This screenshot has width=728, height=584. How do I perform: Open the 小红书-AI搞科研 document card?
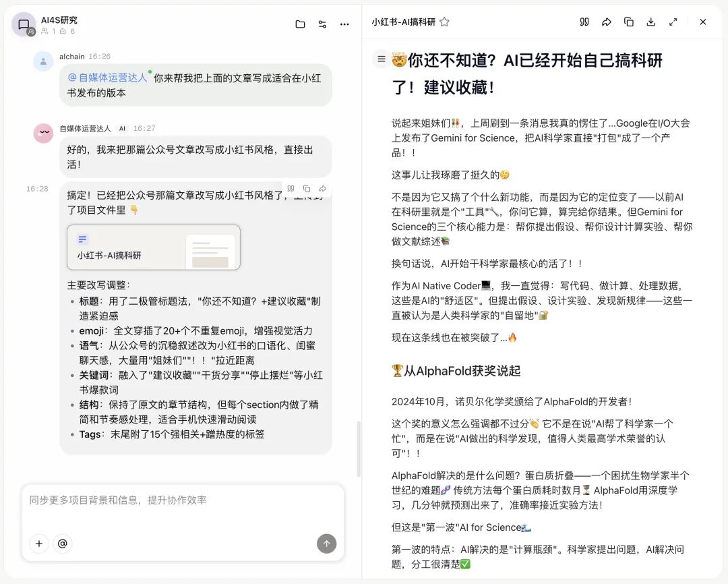tap(154, 247)
